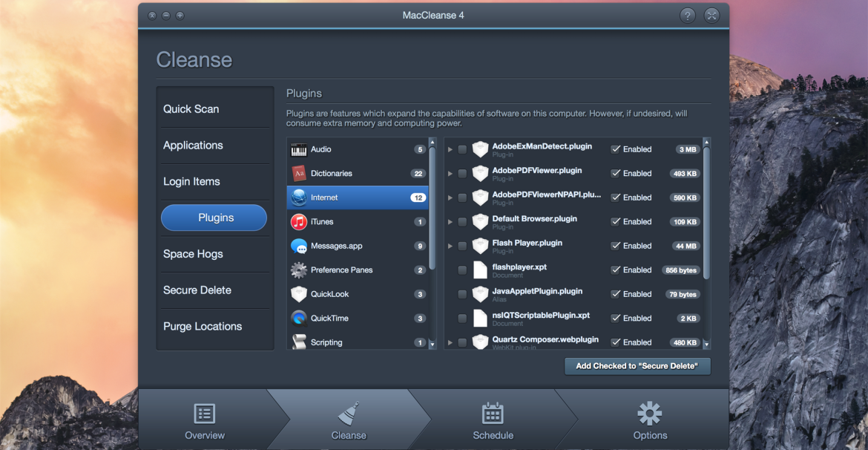This screenshot has height=450, width=868.
Task: Click the JavaAppletPlugin.plugin alias icon
Action: 480,294
